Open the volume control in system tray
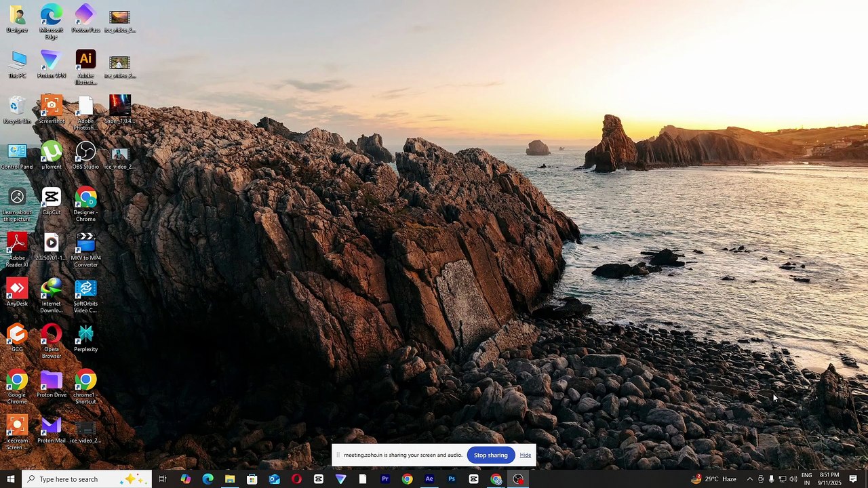This screenshot has height=488, width=868. tap(793, 479)
